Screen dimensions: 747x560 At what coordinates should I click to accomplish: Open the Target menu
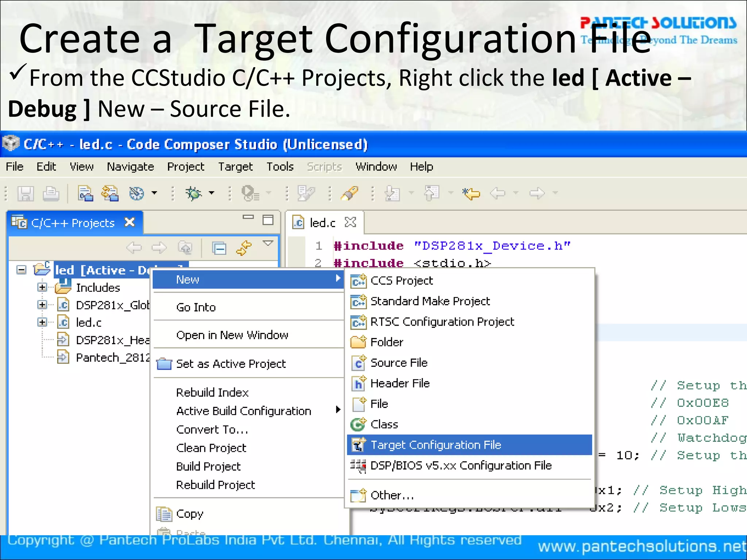click(235, 167)
